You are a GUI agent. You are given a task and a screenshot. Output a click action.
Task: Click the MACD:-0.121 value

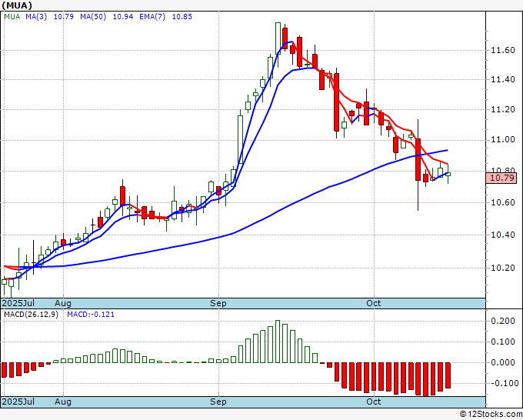coord(91,315)
